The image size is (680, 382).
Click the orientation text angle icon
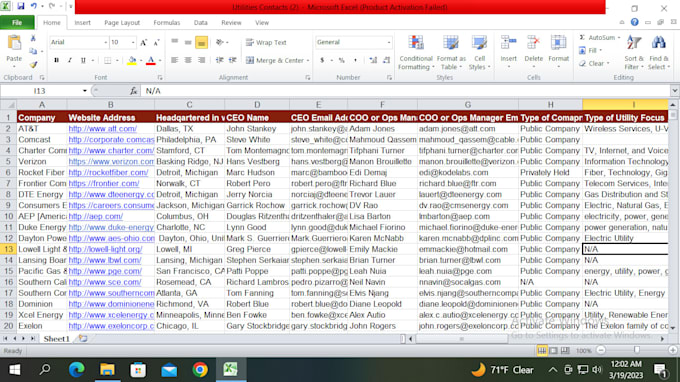pyautogui.click(x=220, y=42)
